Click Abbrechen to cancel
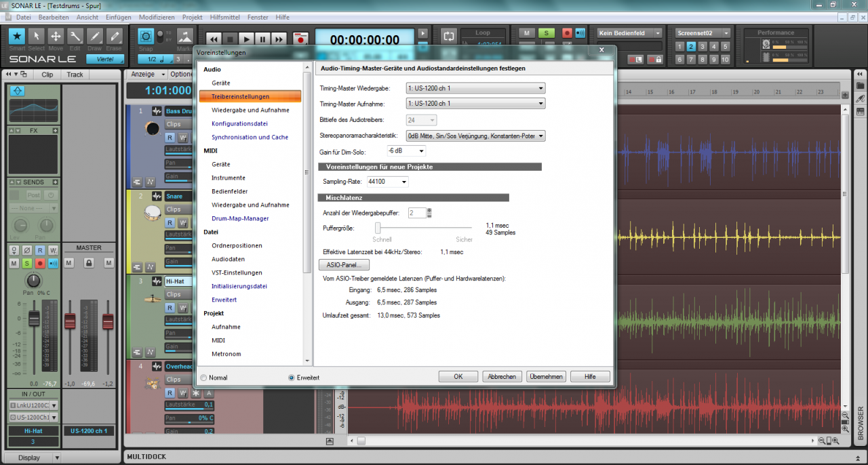Screen dimensions: 868x465 click(x=502, y=377)
